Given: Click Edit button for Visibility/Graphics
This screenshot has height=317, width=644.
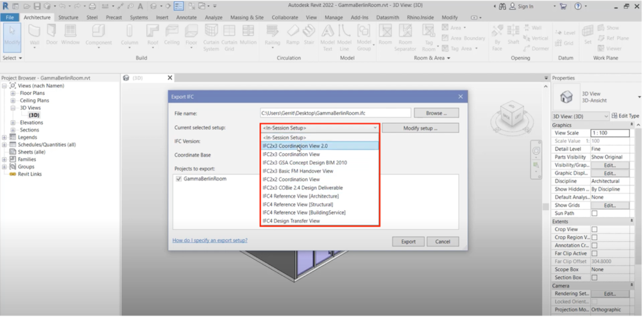Looking at the screenshot, I should pyautogui.click(x=609, y=165).
